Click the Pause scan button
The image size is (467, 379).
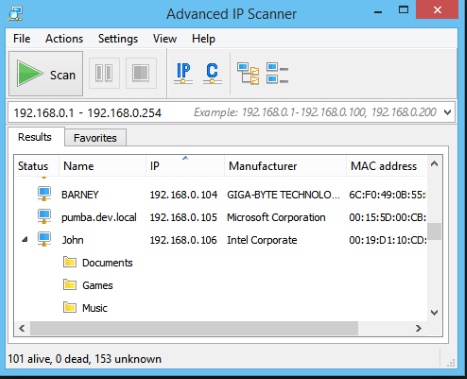tap(104, 73)
